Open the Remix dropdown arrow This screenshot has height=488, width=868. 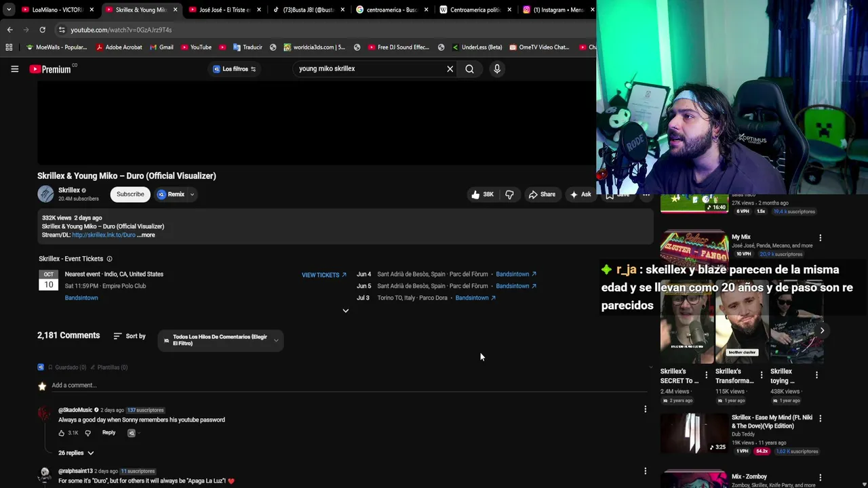(192, 195)
